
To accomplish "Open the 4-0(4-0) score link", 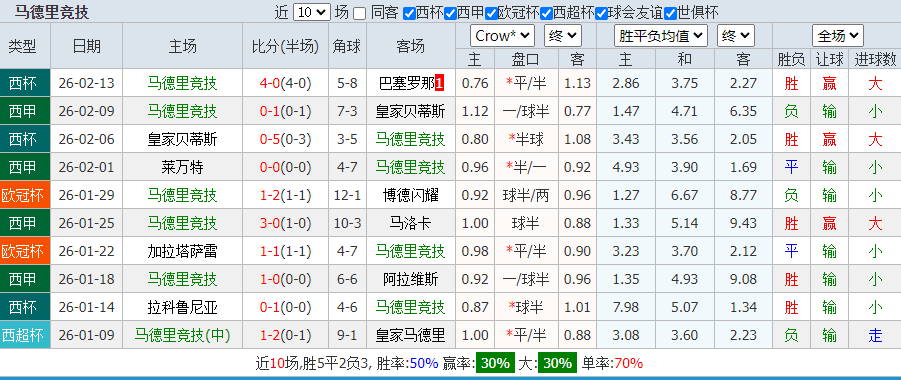I will pyautogui.click(x=285, y=83).
